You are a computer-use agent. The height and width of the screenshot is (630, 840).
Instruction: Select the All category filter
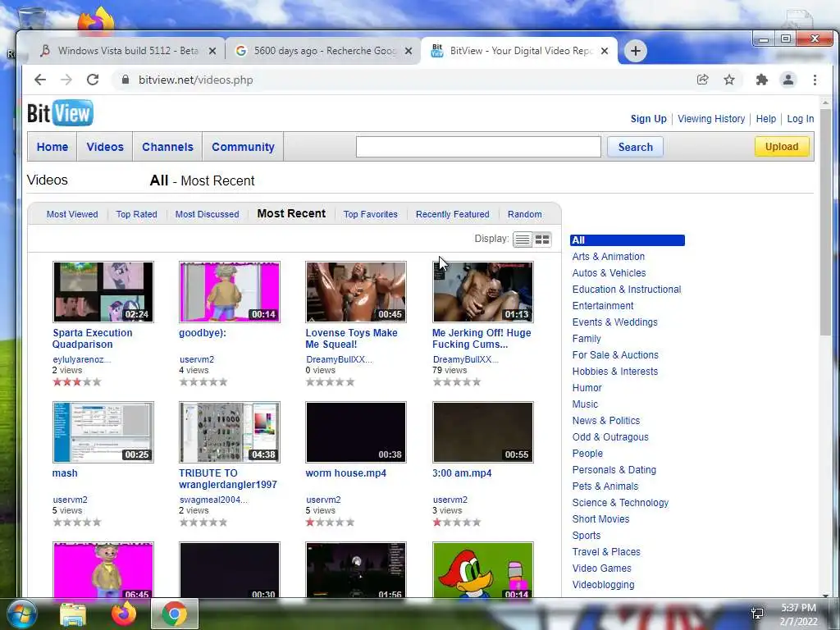(628, 240)
